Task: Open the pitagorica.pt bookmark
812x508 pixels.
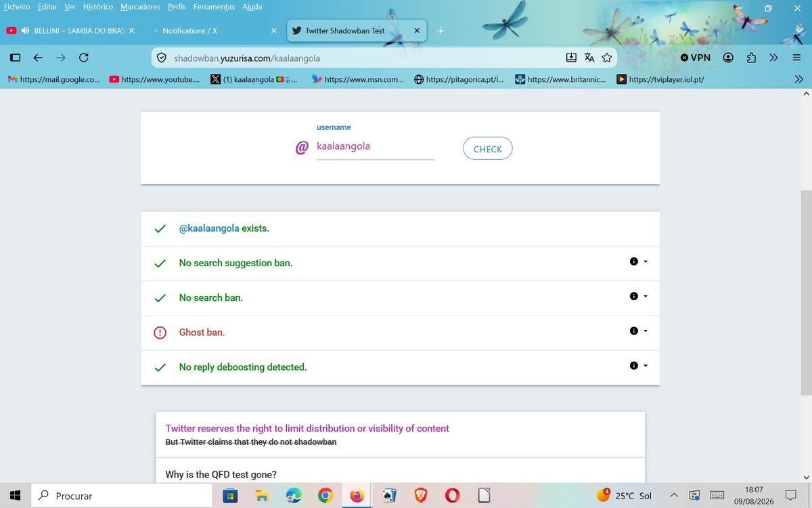Action: (x=459, y=79)
